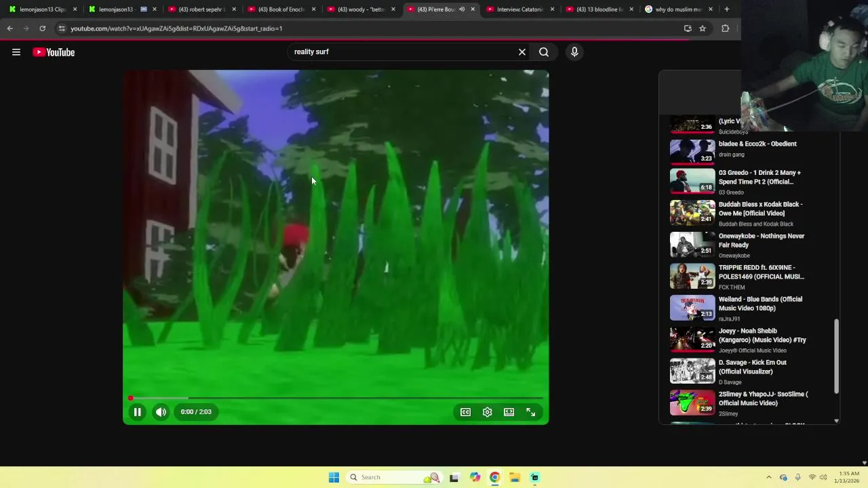Clear the search box with the X

pyautogui.click(x=522, y=52)
